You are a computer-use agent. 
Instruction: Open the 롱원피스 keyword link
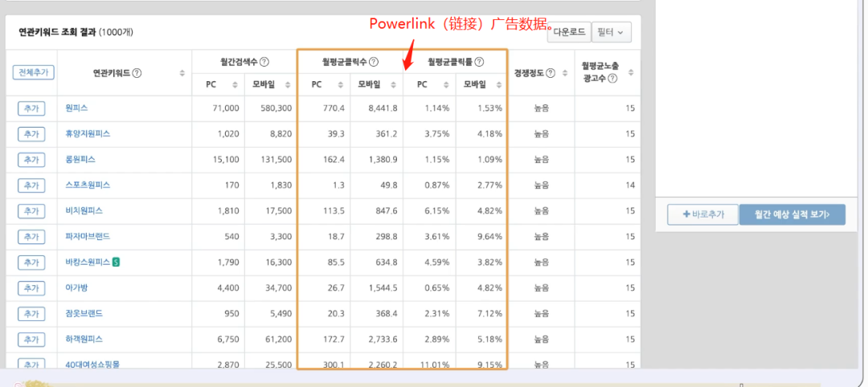80,159
